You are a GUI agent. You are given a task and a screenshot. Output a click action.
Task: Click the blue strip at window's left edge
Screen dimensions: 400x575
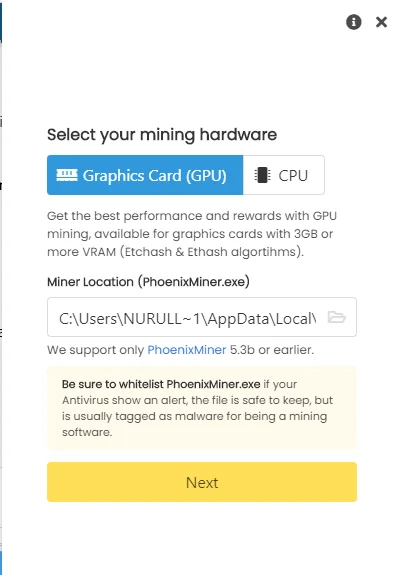(1, 22)
